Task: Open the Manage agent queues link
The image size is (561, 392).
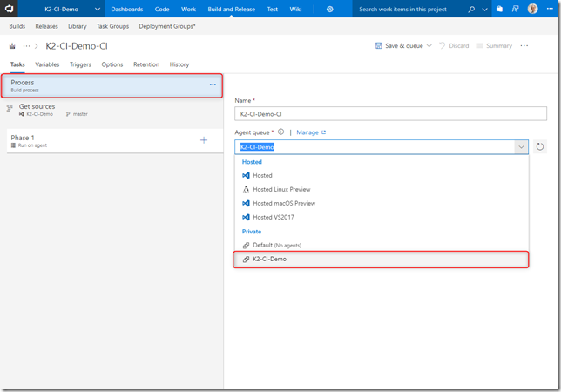Action: [x=311, y=132]
